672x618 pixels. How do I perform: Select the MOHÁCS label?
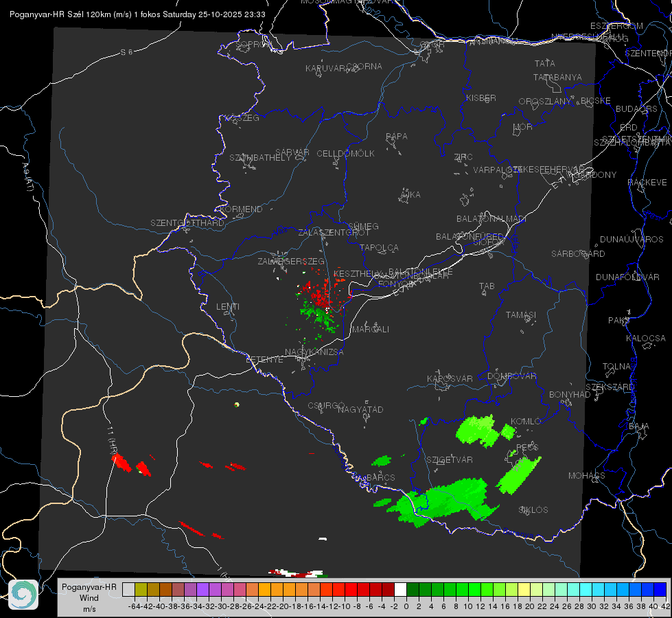point(587,476)
